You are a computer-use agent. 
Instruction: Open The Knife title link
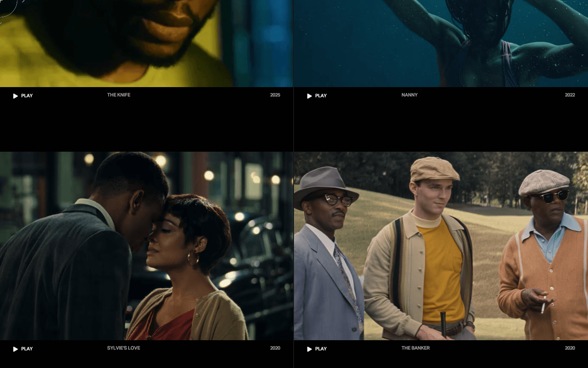tap(119, 95)
